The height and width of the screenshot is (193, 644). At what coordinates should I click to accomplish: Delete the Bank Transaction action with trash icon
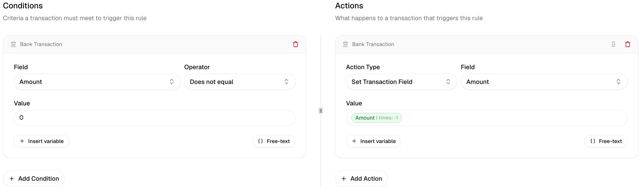click(x=628, y=44)
